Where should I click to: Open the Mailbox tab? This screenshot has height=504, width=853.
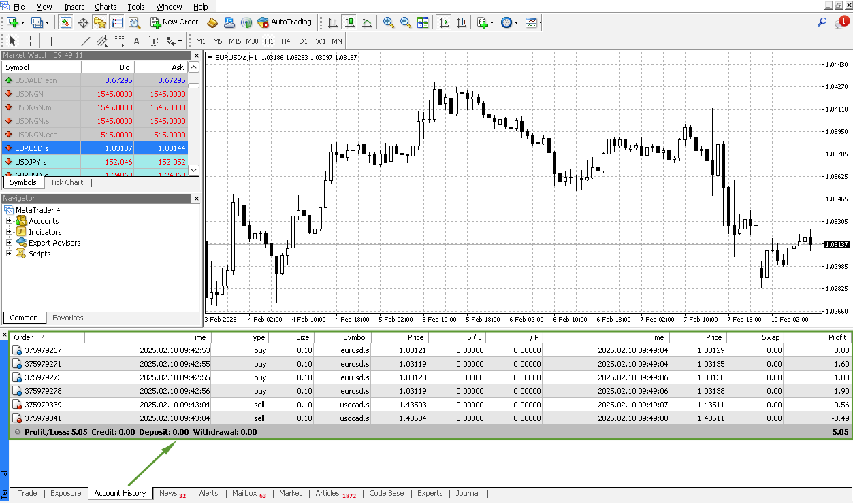[248, 493]
